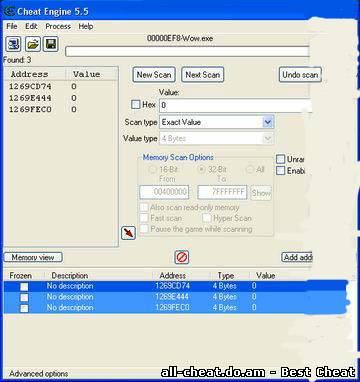Viewport: 360px width, 382px height.
Task: Click the Show button
Action: (261, 193)
